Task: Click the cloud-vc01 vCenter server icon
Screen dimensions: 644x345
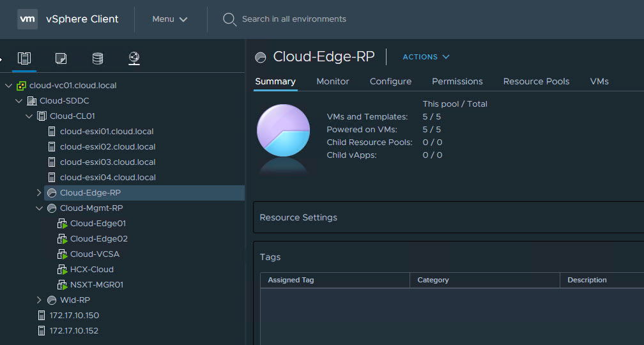Action: pyautogui.click(x=22, y=86)
